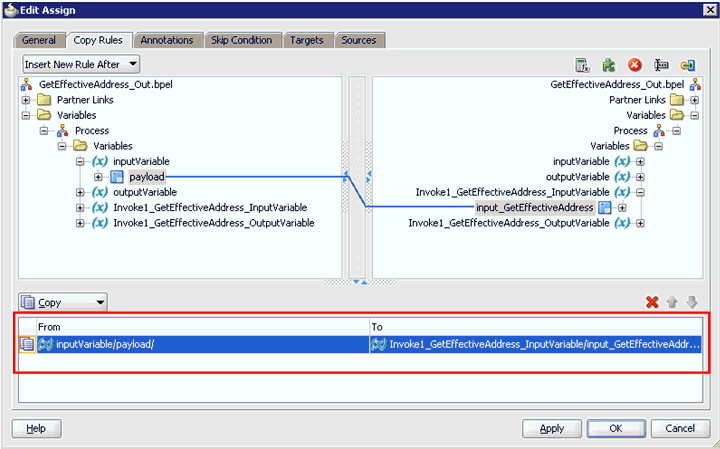
Task: Click the left Process node icon
Action: tap(62, 130)
